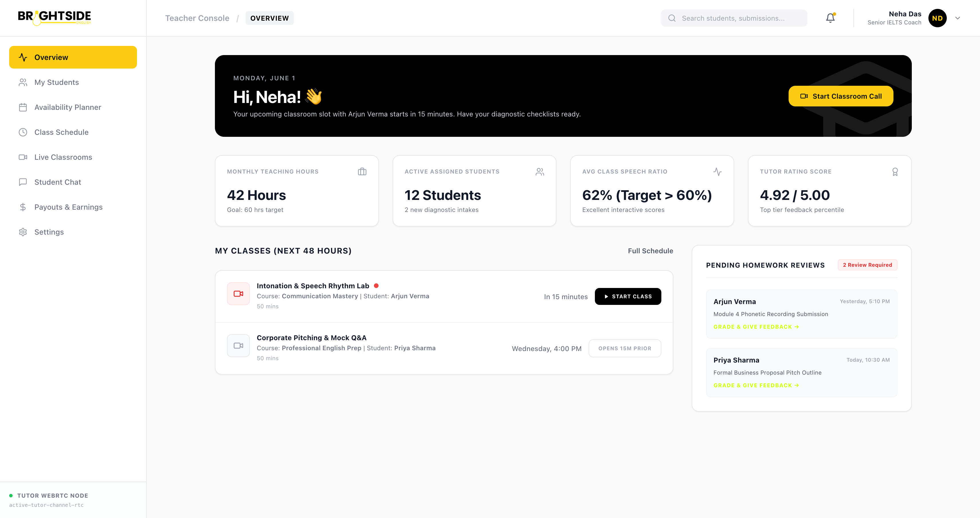Open the notifications bell
Viewport: 980px width, 518px height.
[x=830, y=18]
